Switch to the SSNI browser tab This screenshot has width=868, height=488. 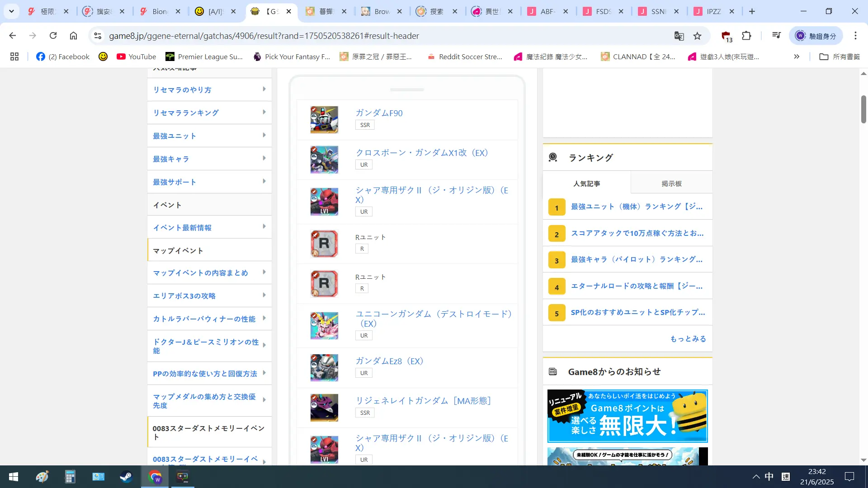click(658, 11)
